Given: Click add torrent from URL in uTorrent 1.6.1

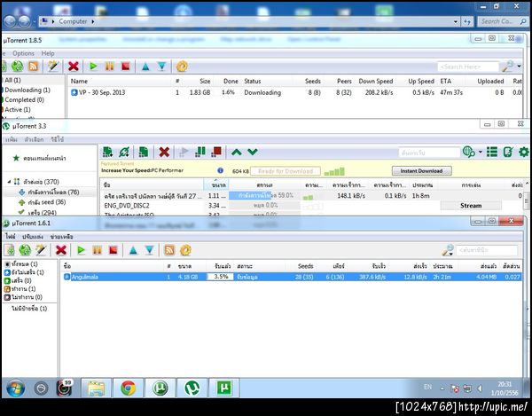Looking at the screenshot, I should point(25,250).
